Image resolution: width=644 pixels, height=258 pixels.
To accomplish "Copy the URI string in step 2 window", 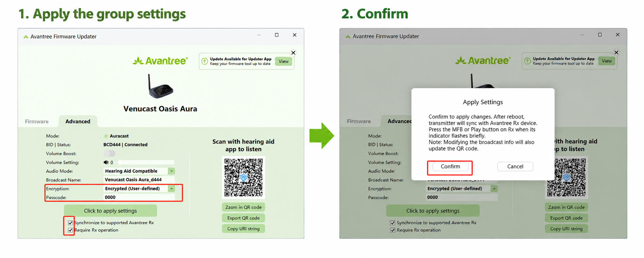I will pyautogui.click(x=566, y=229).
